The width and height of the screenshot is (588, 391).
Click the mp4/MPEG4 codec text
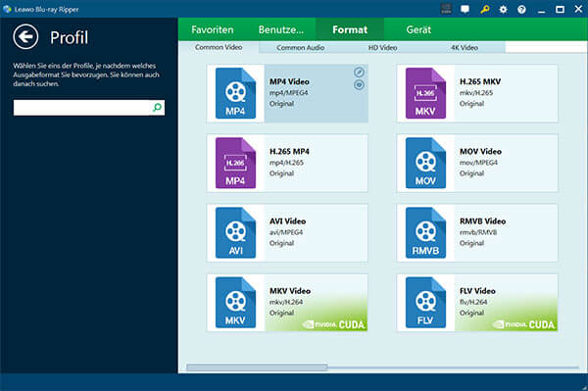click(288, 92)
